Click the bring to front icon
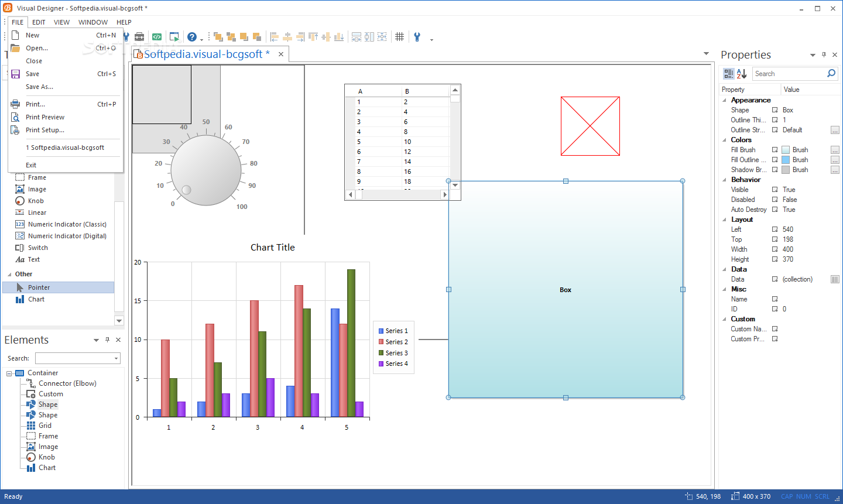Image resolution: width=843 pixels, height=504 pixels. point(218,37)
